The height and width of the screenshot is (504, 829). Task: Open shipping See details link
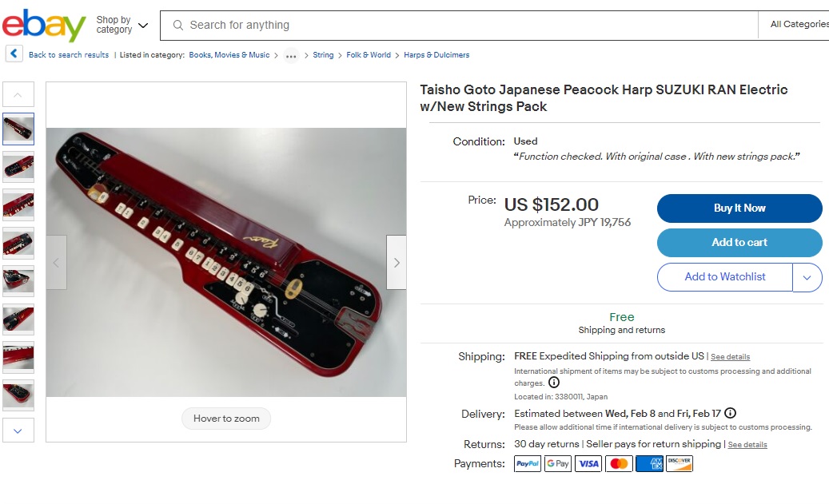click(730, 357)
